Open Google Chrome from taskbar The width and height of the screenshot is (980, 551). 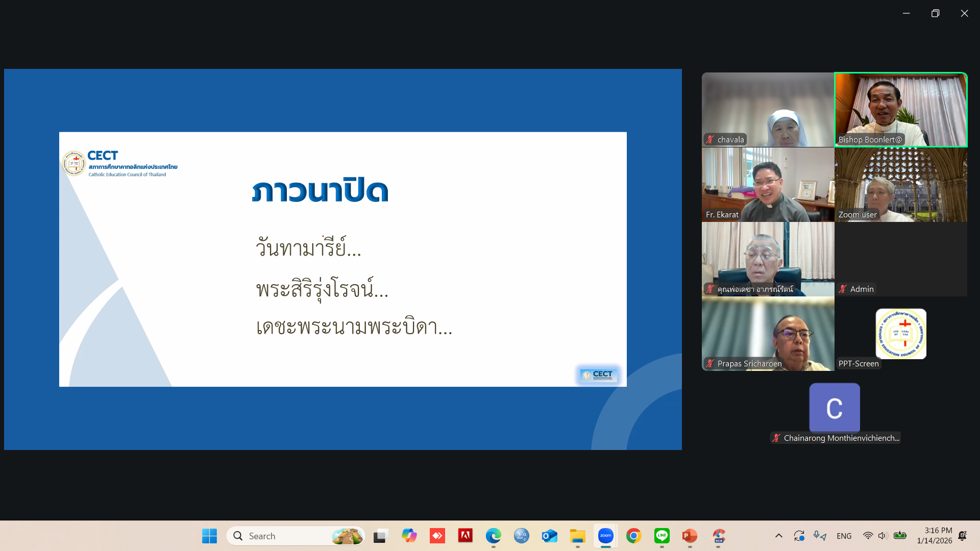[633, 536]
